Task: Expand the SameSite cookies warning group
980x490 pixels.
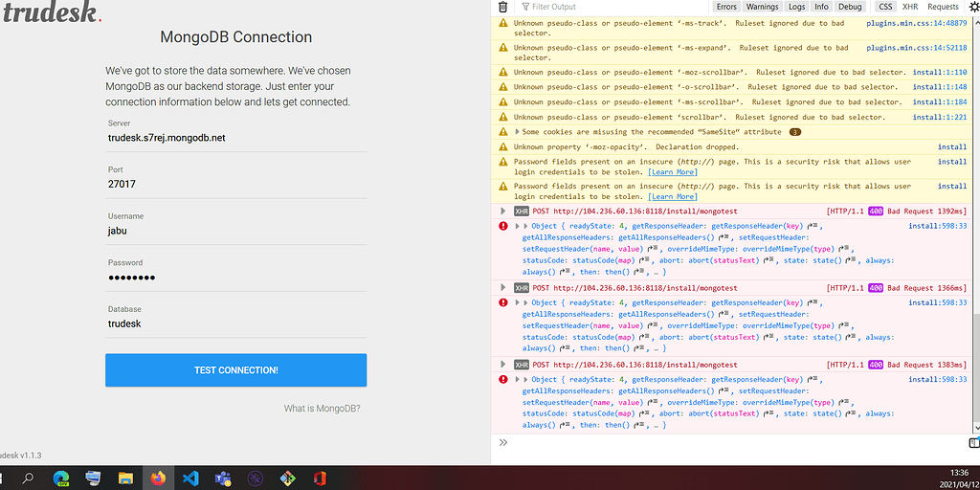Action: (x=518, y=132)
